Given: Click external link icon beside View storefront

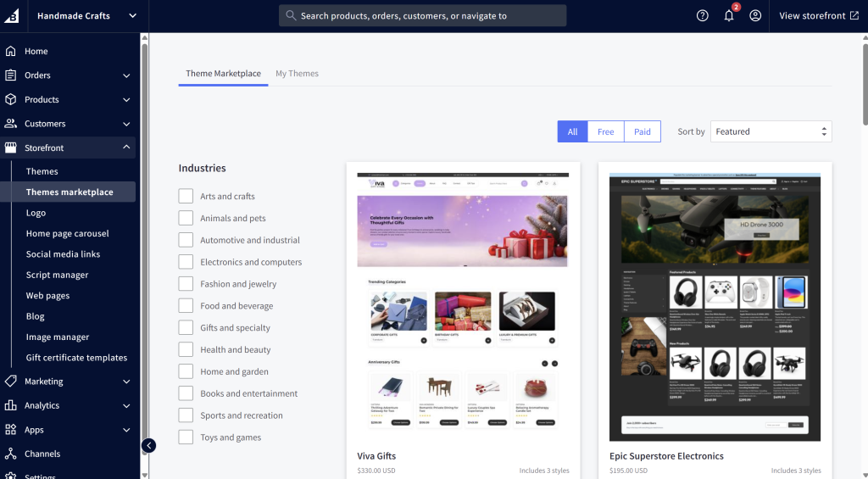Looking at the screenshot, I should coord(854,15).
